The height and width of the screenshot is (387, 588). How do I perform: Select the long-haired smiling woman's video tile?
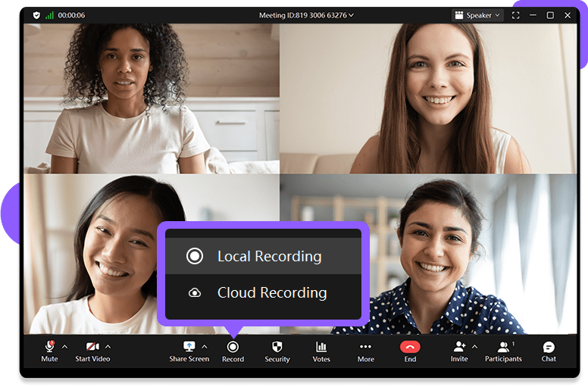point(428,98)
